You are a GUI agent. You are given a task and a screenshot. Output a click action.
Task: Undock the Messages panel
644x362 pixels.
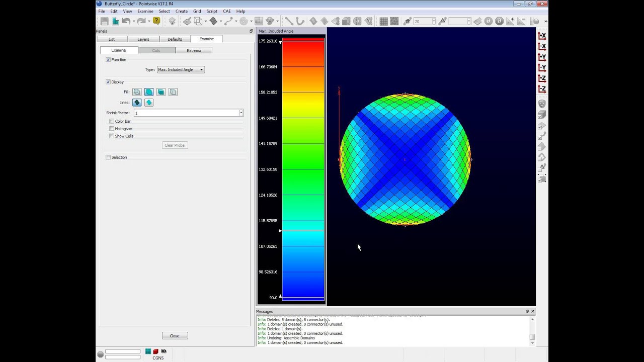coord(527,311)
